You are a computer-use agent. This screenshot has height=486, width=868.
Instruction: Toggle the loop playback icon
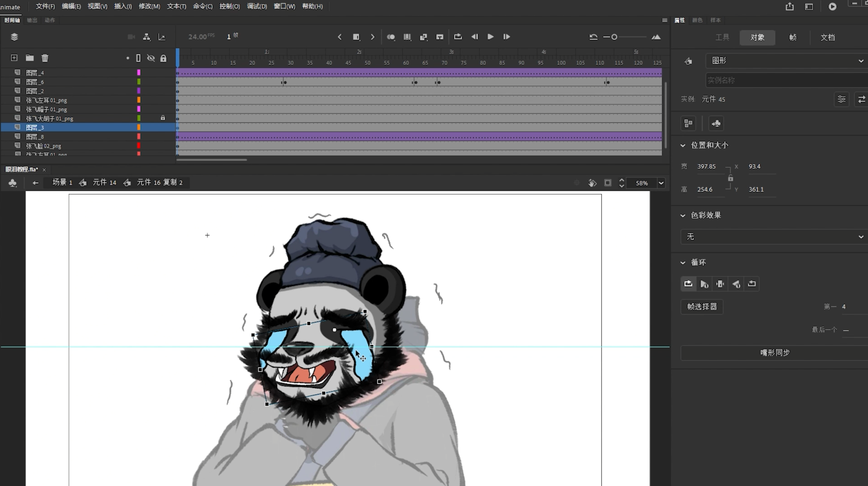coord(458,37)
